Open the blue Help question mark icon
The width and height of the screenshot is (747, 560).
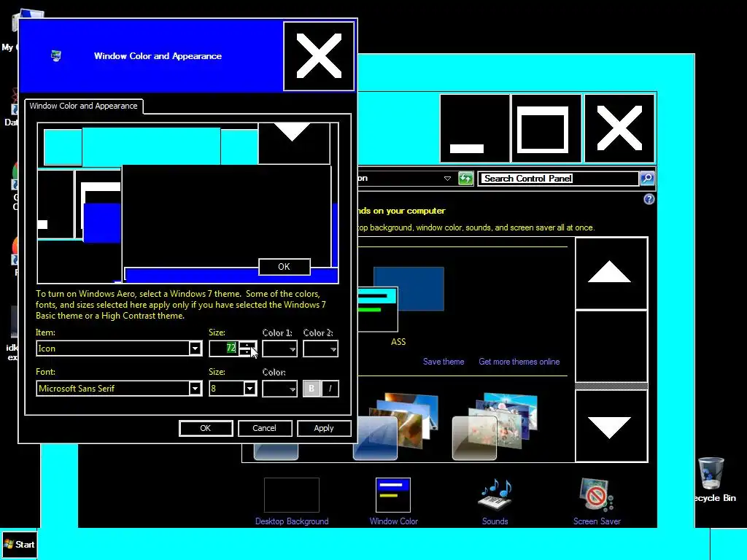point(649,199)
